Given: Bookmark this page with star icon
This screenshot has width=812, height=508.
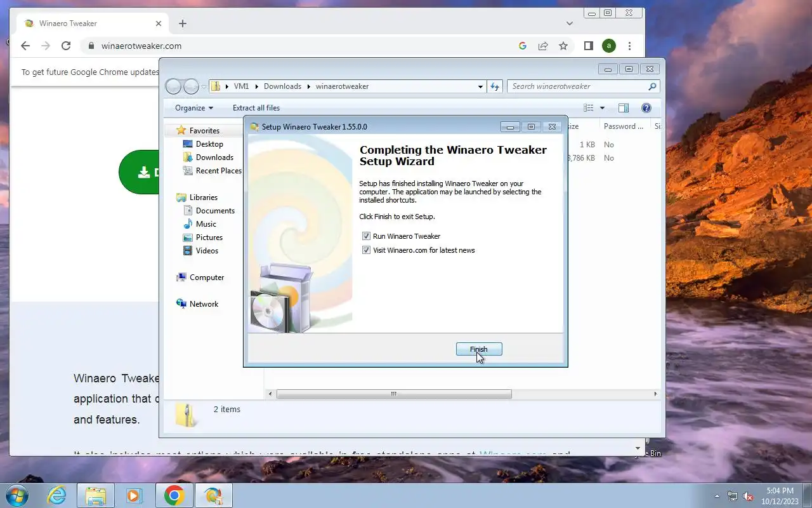Looking at the screenshot, I should (x=563, y=46).
